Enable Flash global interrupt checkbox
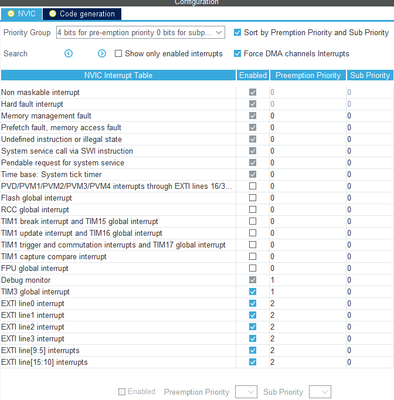 coord(253,198)
